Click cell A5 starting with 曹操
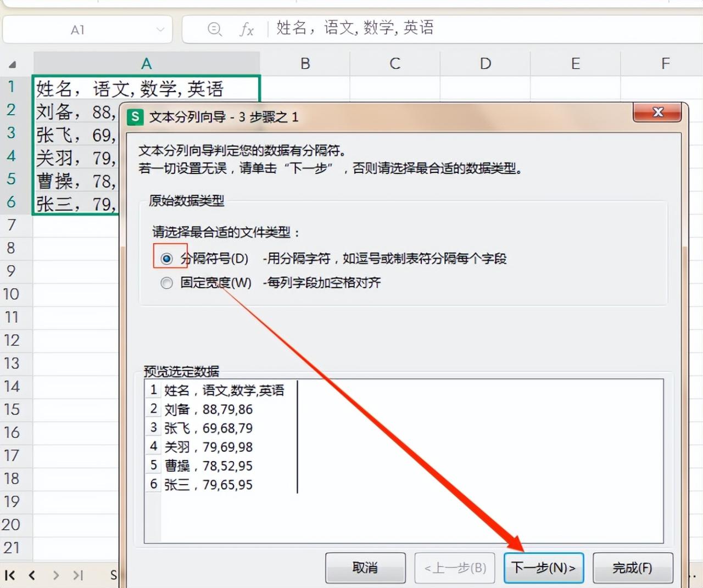Viewport: 703px width, 588px height. click(x=76, y=181)
